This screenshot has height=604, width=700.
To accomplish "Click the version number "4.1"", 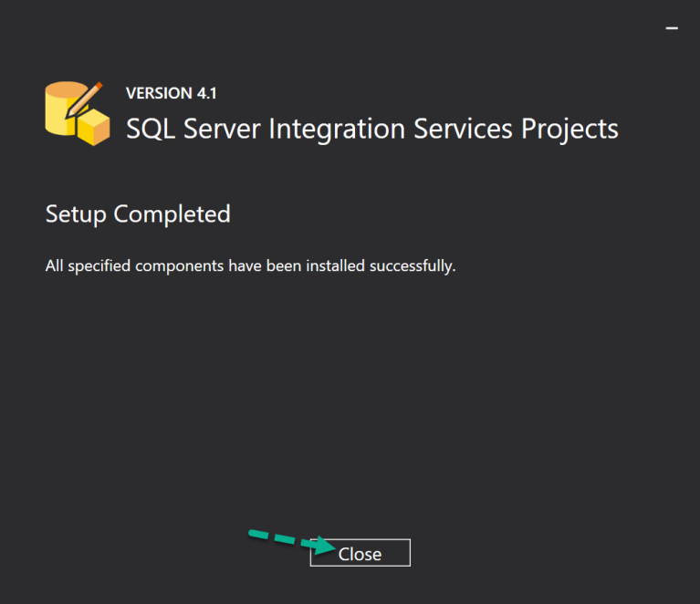I will 206,93.
